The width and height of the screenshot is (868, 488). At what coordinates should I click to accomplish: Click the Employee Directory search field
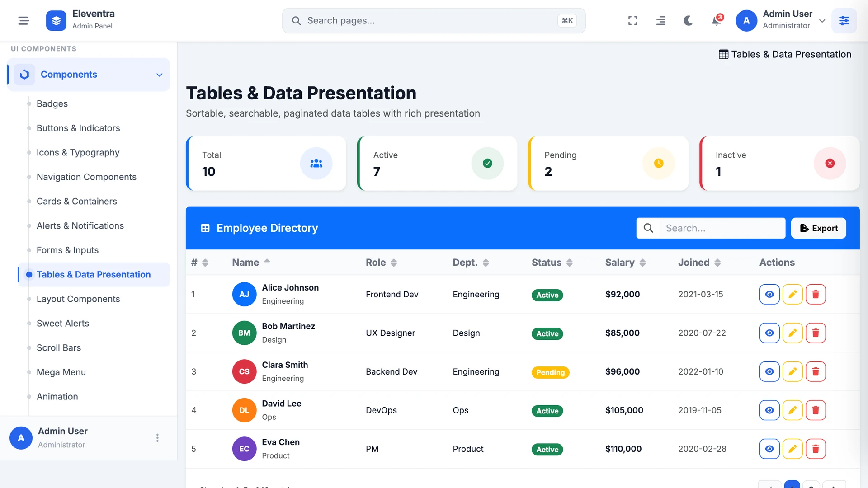(x=722, y=228)
